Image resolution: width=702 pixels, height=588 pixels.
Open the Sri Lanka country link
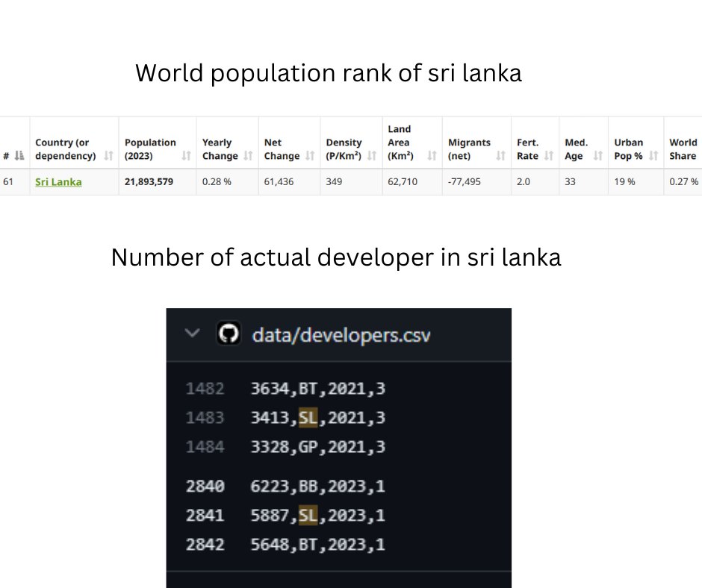pyautogui.click(x=58, y=181)
